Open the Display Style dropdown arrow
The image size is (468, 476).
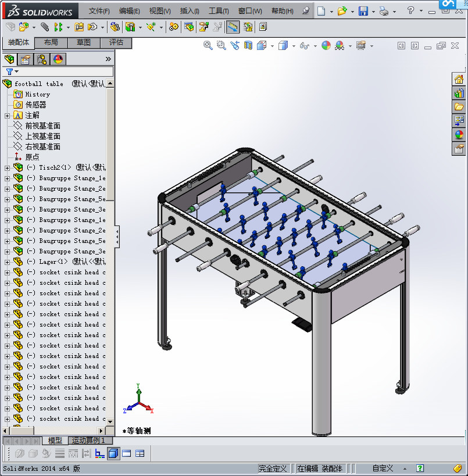point(294,46)
